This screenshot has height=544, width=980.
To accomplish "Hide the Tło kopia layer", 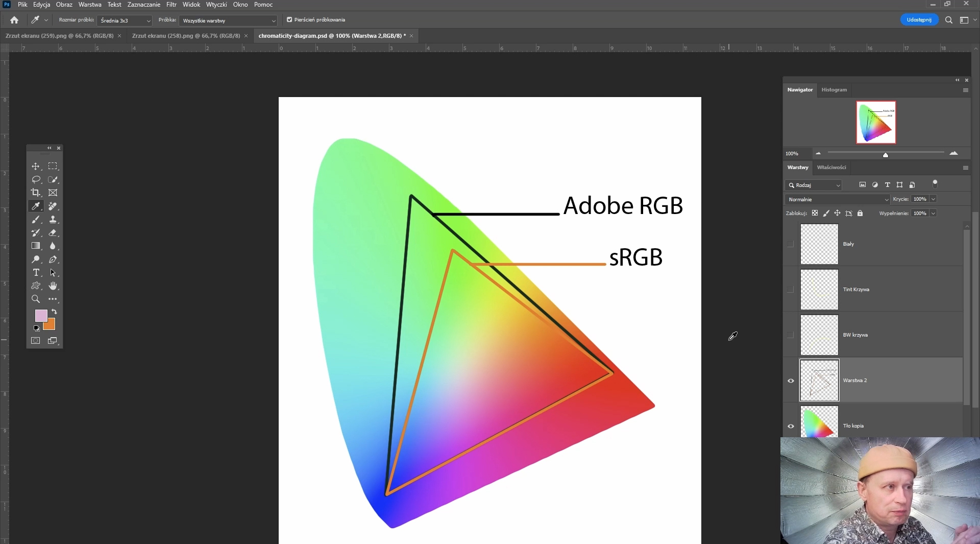I will (x=791, y=426).
